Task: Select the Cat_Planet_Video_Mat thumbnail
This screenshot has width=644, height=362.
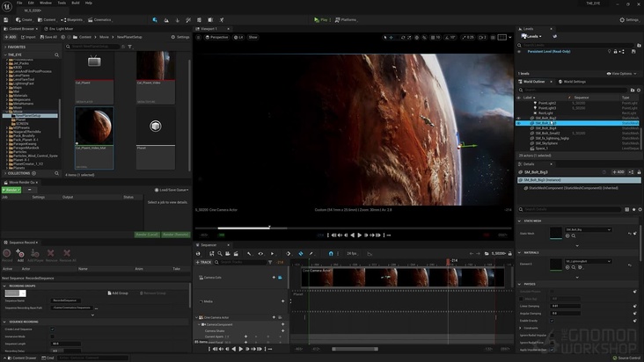Action: pos(93,127)
